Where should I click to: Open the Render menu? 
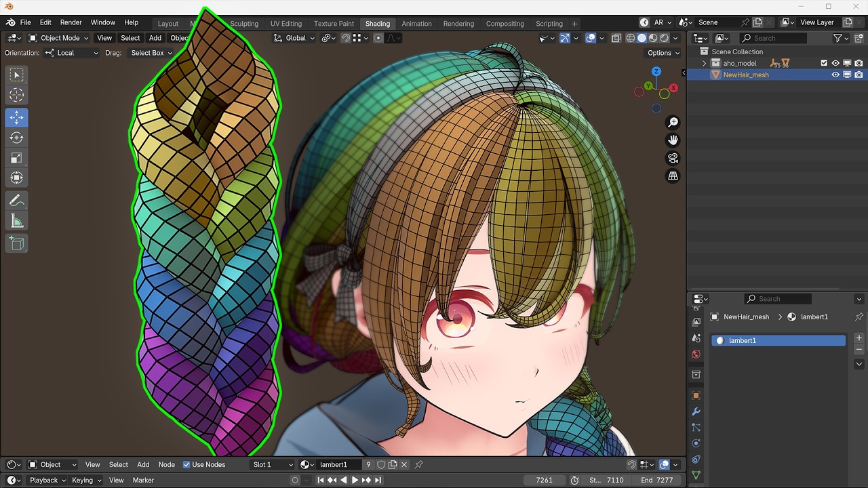click(71, 22)
